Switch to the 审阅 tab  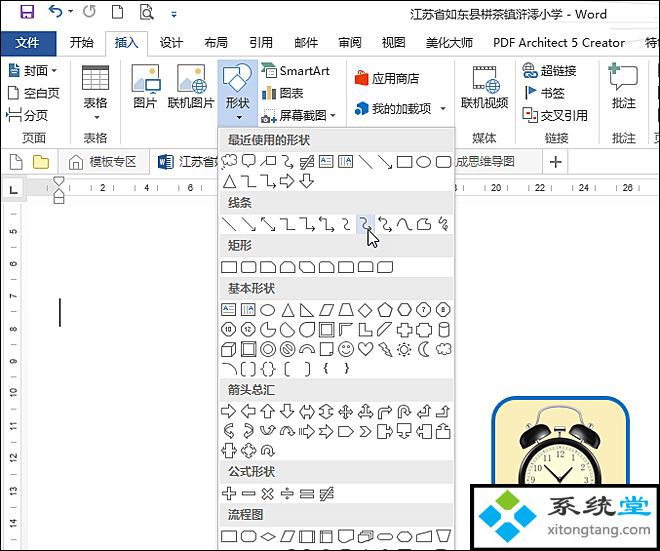350,43
